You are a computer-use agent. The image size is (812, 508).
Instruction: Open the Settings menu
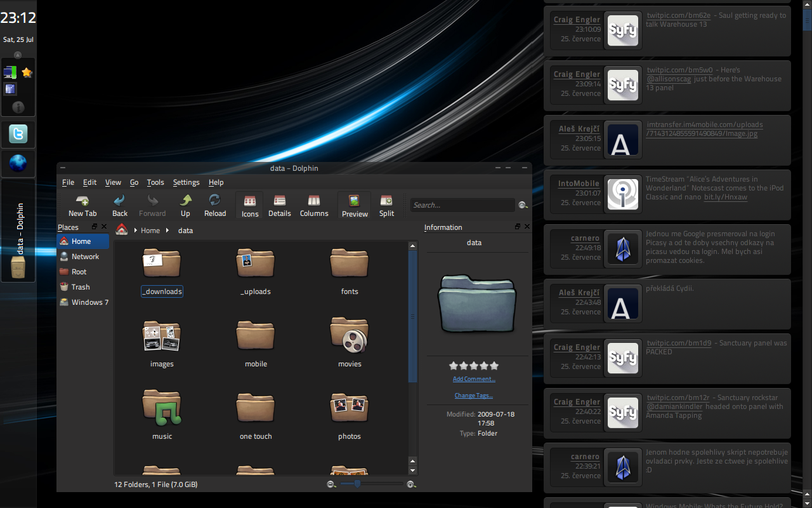(186, 182)
